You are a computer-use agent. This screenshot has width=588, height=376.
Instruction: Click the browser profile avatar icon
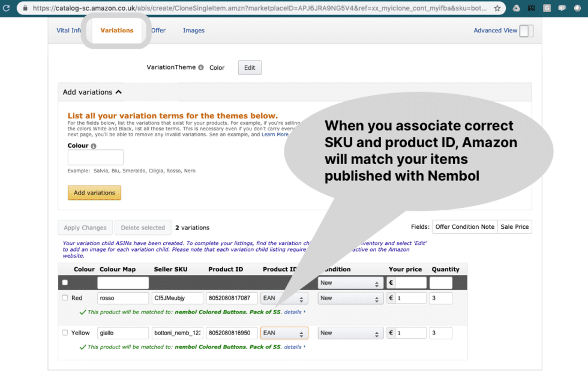[578, 8]
